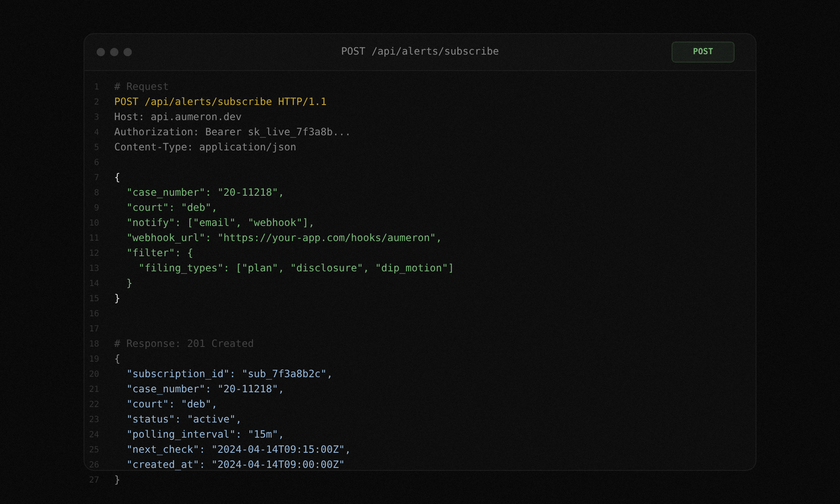The height and width of the screenshot is (504, 840).
Task: Click the 'subscription_id' line with sub_7f3a8b2c
Action: (x=229, y=374)
